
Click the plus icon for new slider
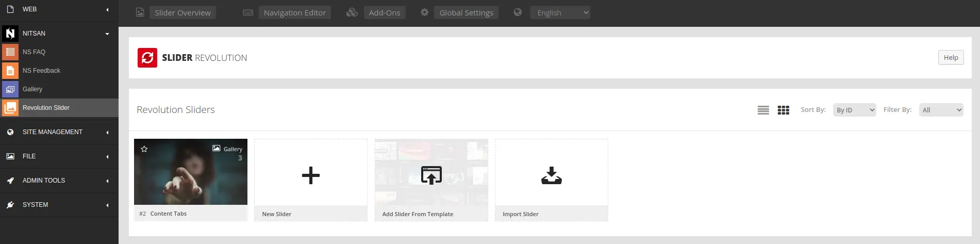pos(311,175)
